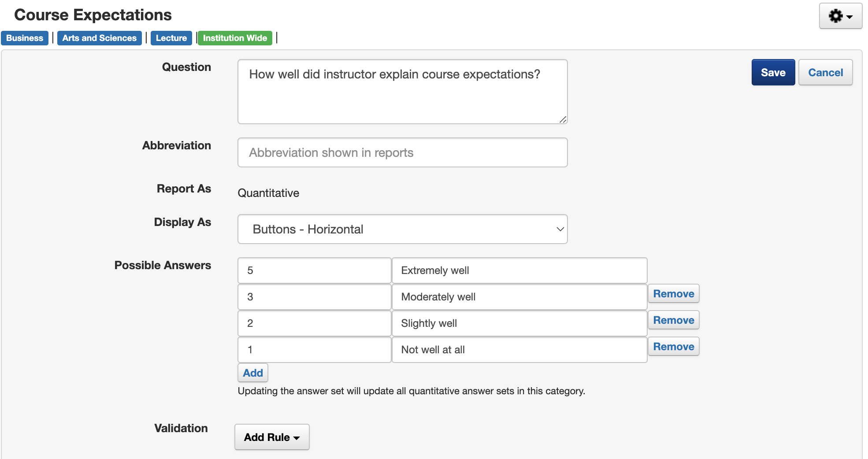Edit the value field containing 5
Screen dimensions: 868x459
(314, 270)
